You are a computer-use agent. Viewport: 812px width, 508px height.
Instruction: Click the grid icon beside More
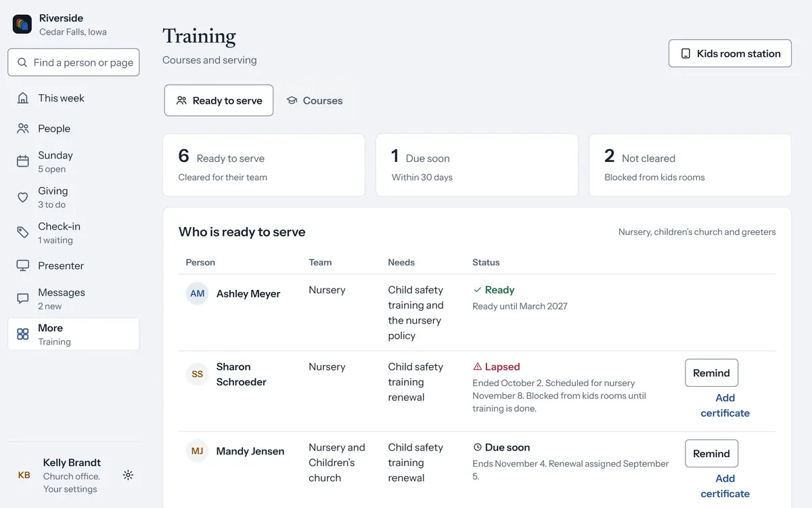point(23,334)
